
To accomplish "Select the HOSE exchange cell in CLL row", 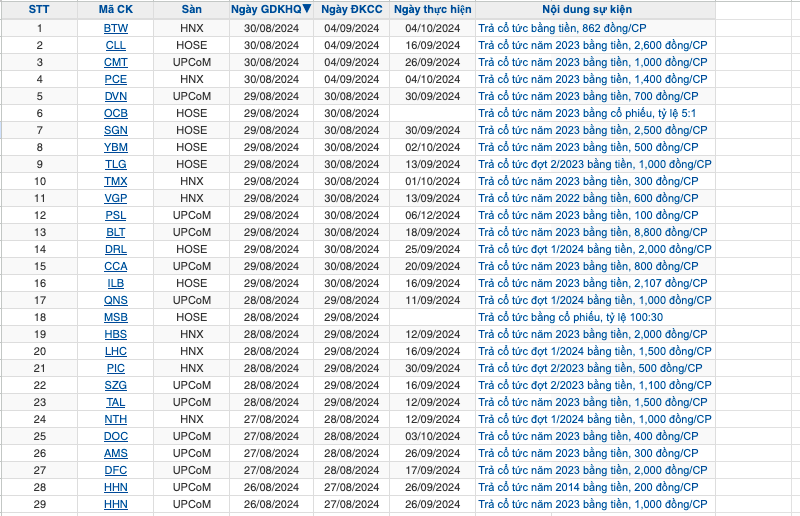I will 191,45.
